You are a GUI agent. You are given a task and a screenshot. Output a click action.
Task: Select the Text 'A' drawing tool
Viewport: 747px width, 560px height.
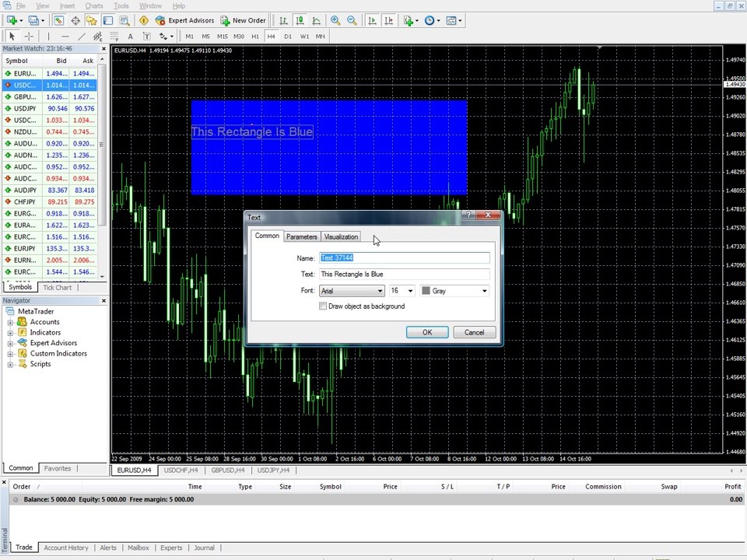pyautogui.click(x=130, y=37)
